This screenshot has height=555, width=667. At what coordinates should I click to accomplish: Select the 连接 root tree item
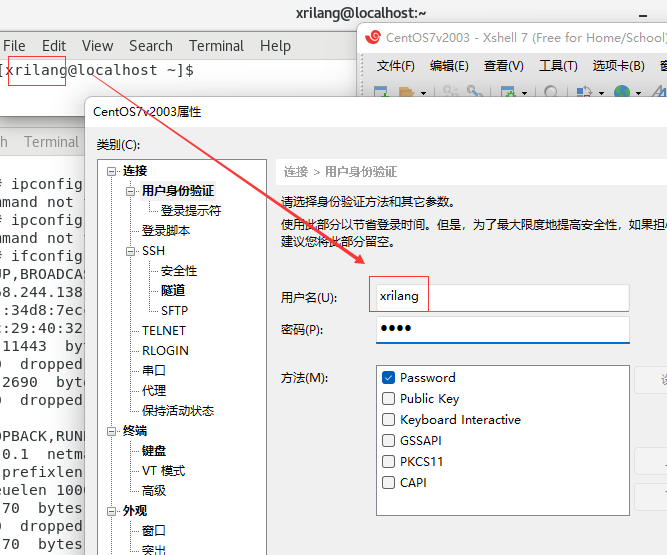[135, 171]
